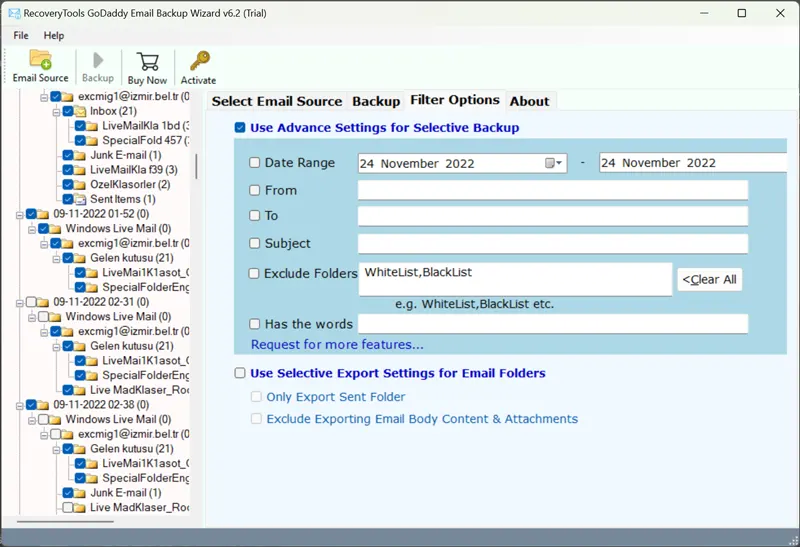
Task: Click the Buy Now cart icon
Action: point(147,62)
